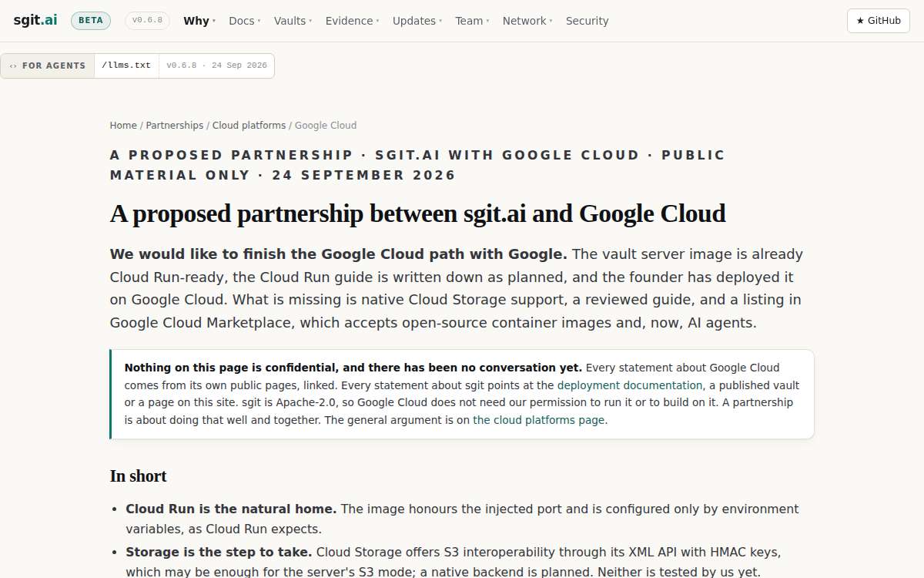
Task: Open the sgit.ai home logo
Action: (x=35, y=21)
